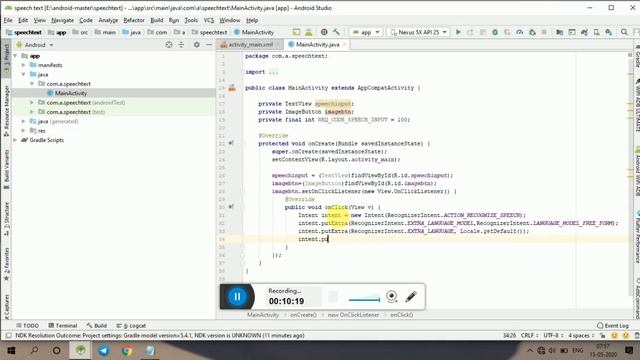Pause the screen recording
640x360 pixels.
(x=237, y=296)
